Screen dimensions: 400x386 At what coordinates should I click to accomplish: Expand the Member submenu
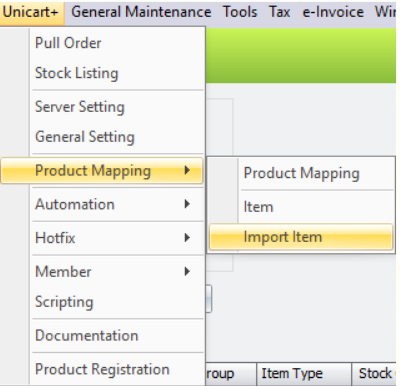coord(102,272)
